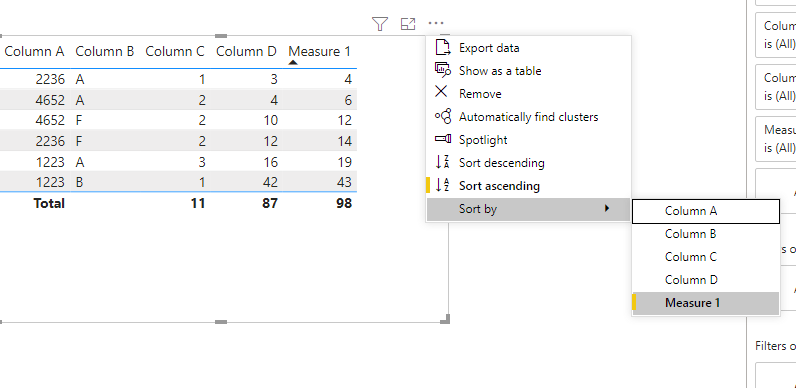Select Column D cell with value 42

coord(271,182)
